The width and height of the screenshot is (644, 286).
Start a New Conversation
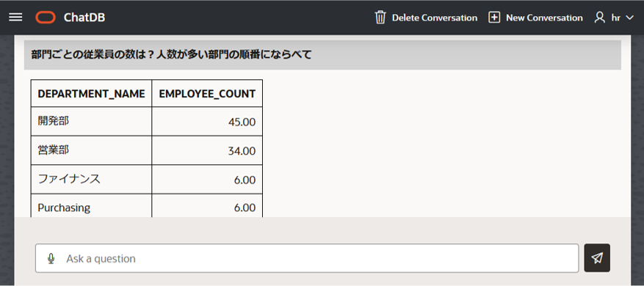click(x=535, y=18)
